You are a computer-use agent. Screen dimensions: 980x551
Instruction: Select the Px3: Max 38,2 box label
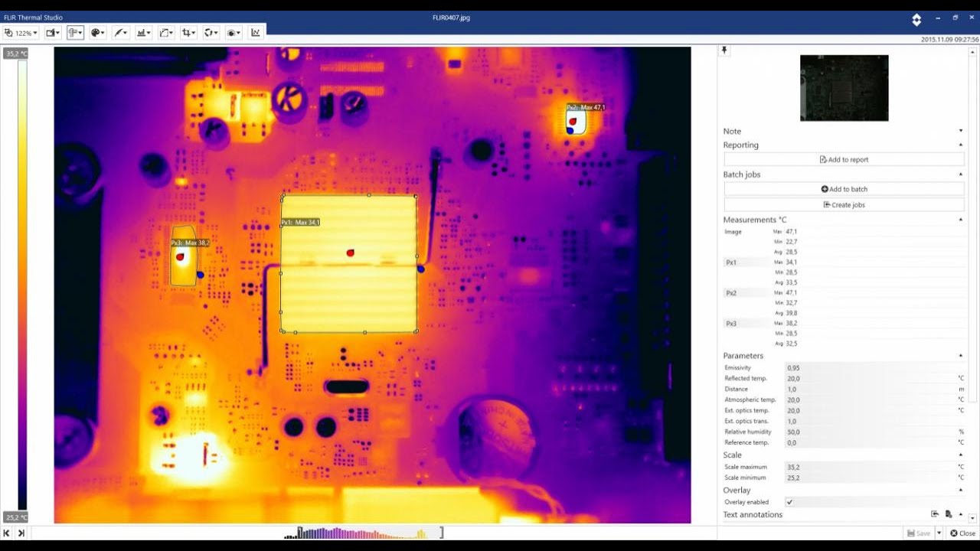click(190, 243)
